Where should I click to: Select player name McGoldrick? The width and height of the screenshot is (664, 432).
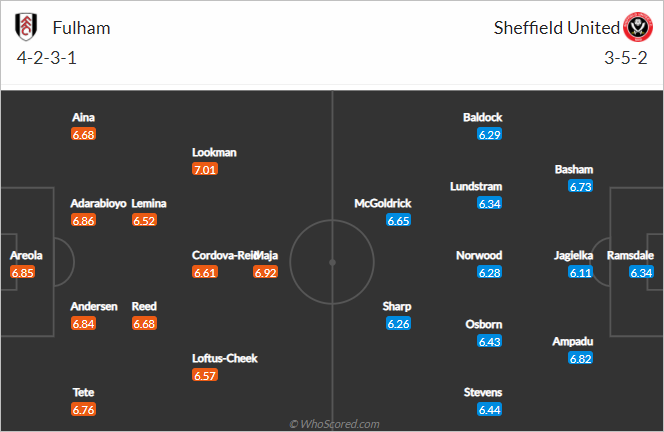(x=383, y=203)
